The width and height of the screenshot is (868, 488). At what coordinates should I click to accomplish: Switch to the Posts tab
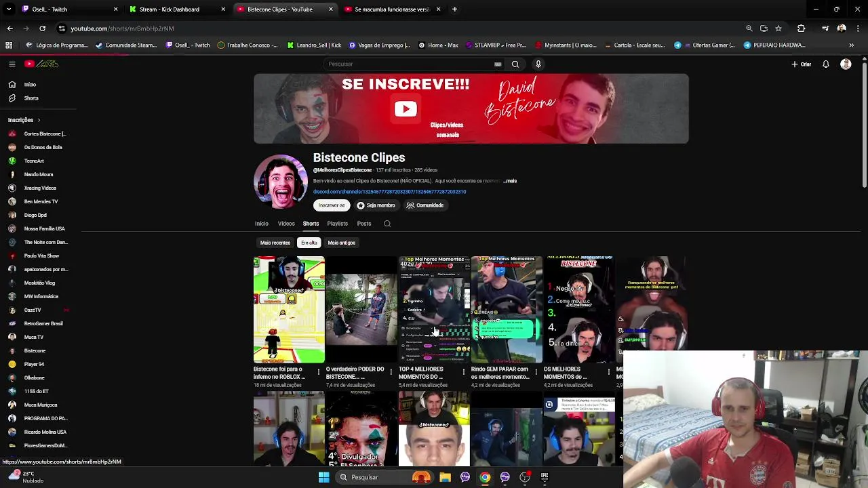[x=364, y=224]
